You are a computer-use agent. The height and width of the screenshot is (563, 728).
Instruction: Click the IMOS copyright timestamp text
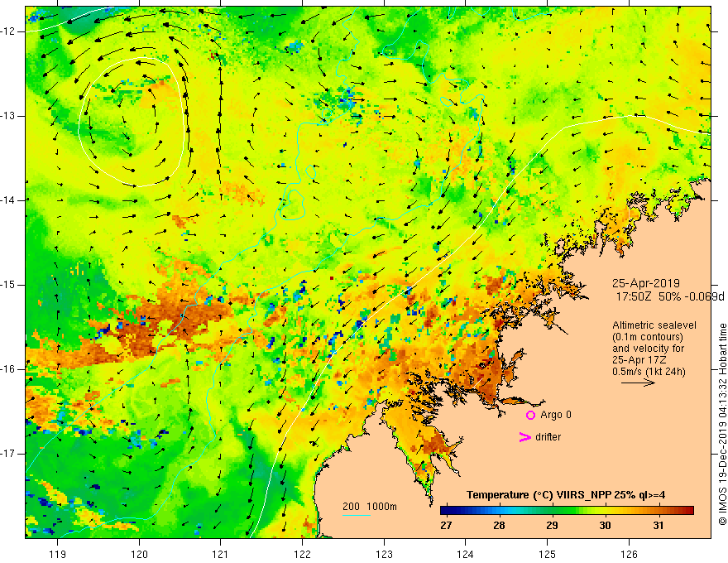point(722,425)
